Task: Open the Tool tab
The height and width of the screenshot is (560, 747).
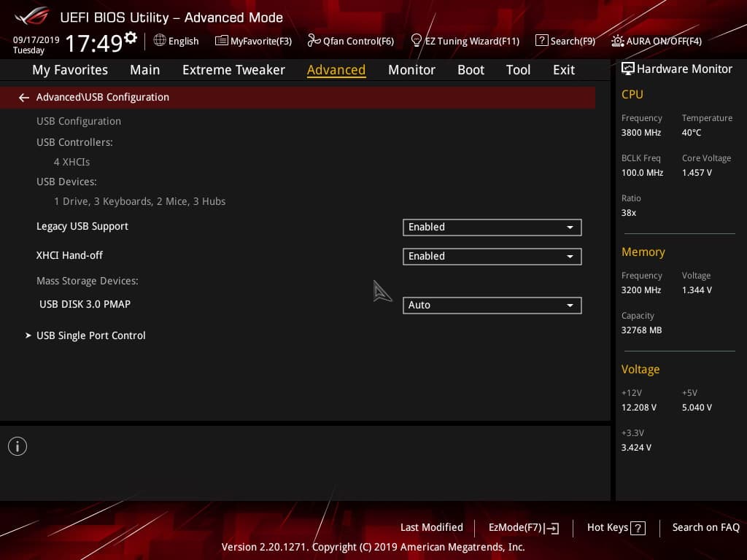Action: (518, 70)
